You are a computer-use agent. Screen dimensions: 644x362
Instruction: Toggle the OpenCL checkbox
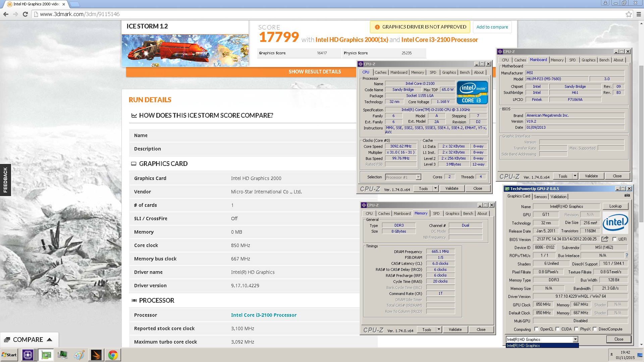(x=536, y=329)
